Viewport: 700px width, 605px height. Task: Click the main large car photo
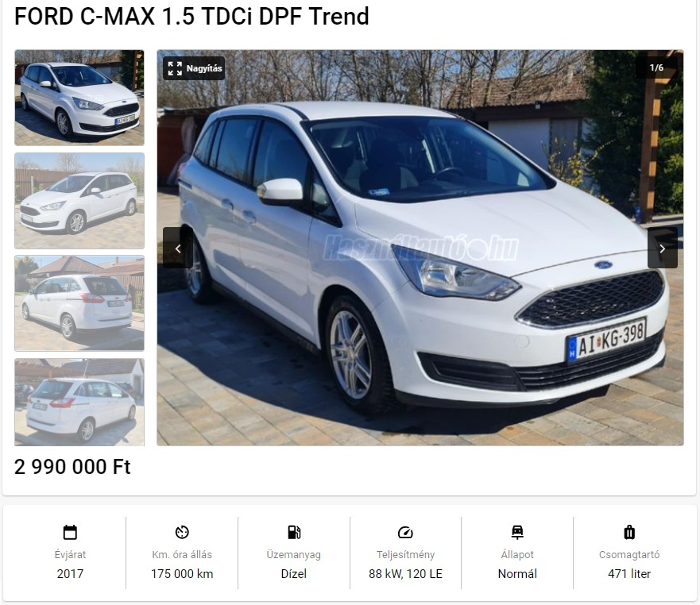[x=420, y=248]
